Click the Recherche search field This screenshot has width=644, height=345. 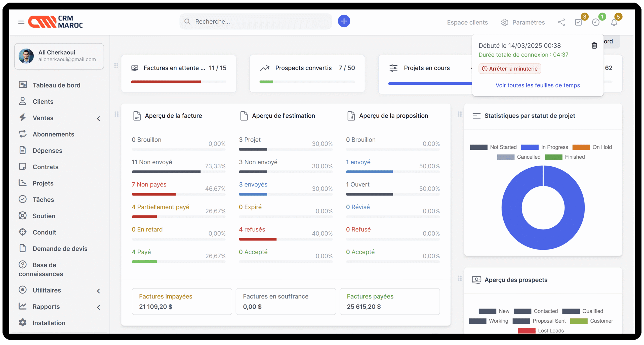pos(259,22)
